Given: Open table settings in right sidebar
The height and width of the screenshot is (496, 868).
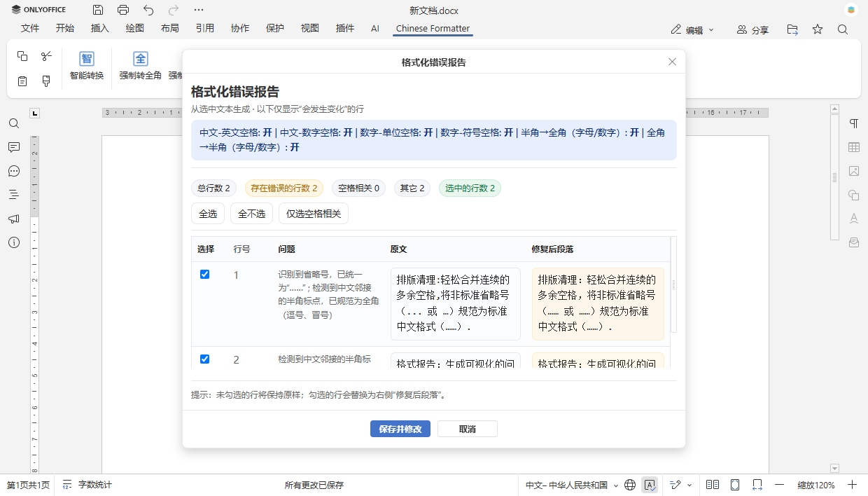Looking at the screenshot, I should [854, 147].
